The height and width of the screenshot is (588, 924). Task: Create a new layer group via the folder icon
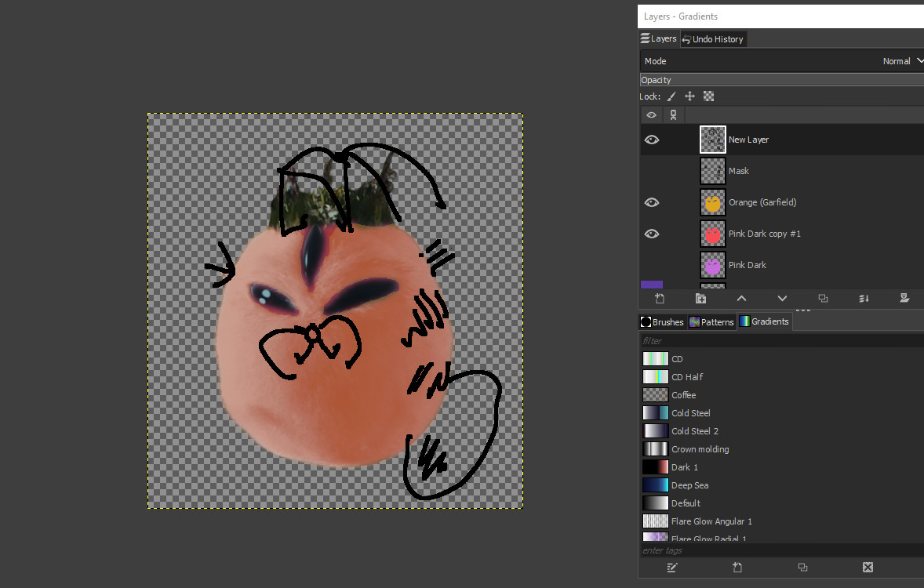click(700, 299)
